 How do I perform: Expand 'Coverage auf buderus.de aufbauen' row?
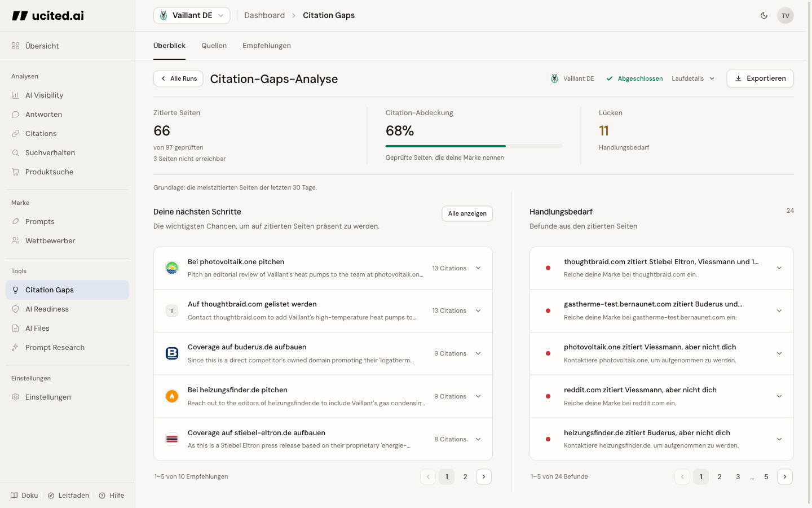(323, 354)
